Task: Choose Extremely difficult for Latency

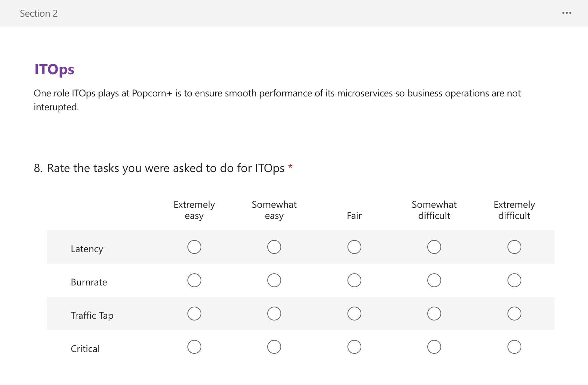Action: tap(514, 247)
